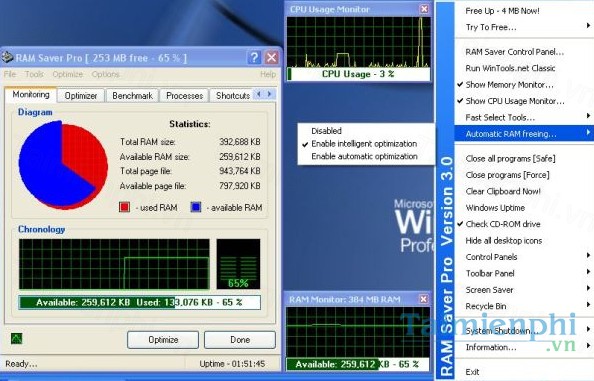
Task: Choose Clear Clipboard Now!
Action: coord(524,191)
